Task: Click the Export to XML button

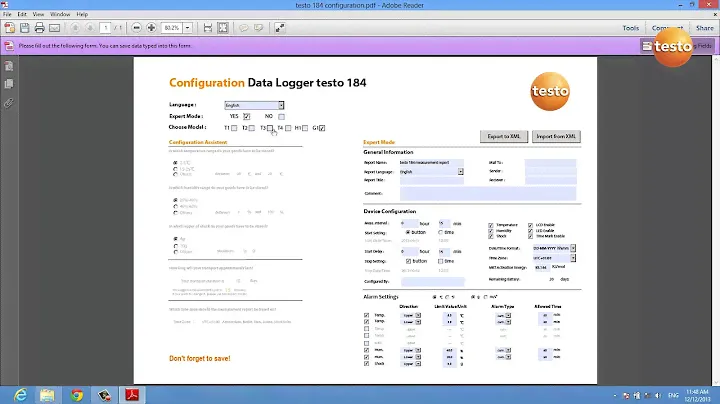Action: 503,136
